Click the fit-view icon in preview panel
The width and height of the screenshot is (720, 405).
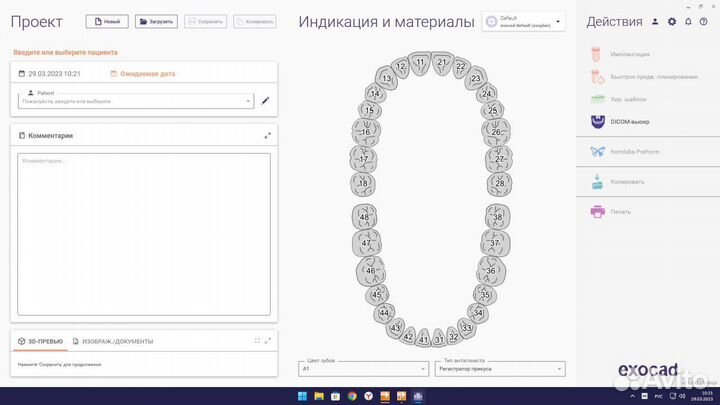pyautogui.click(x=257, y=341)
